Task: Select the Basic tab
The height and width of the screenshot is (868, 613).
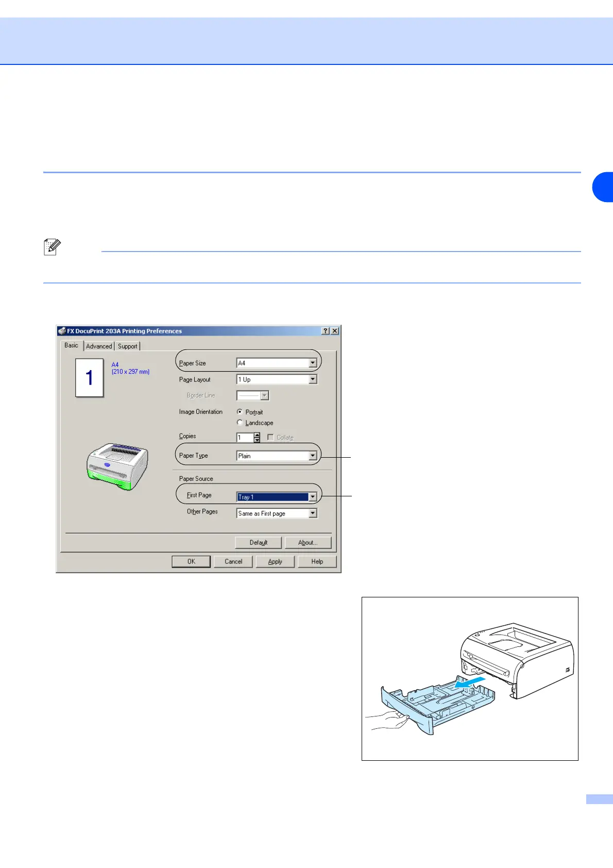Action: click(x=72, y=345)
